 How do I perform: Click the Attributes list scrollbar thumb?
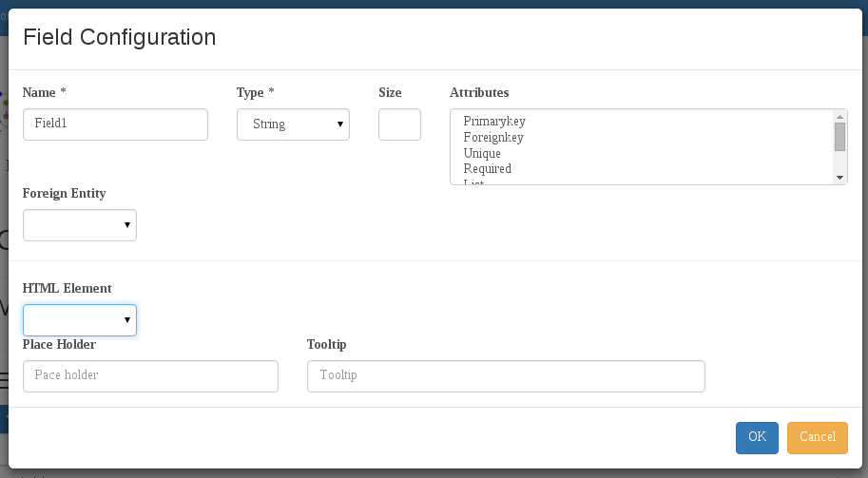[x=839, y=137]
